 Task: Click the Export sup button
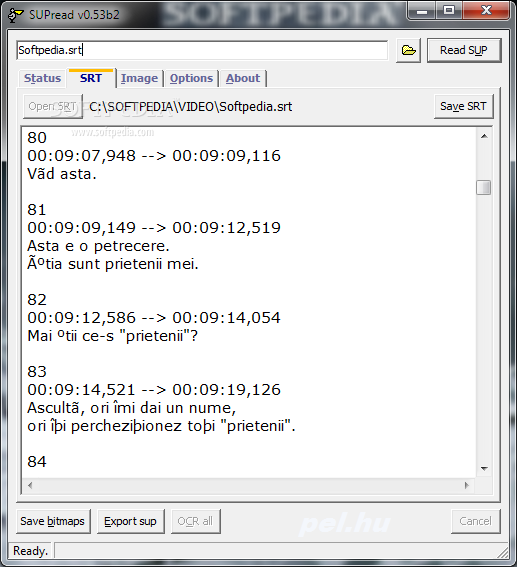coord(131,521)
